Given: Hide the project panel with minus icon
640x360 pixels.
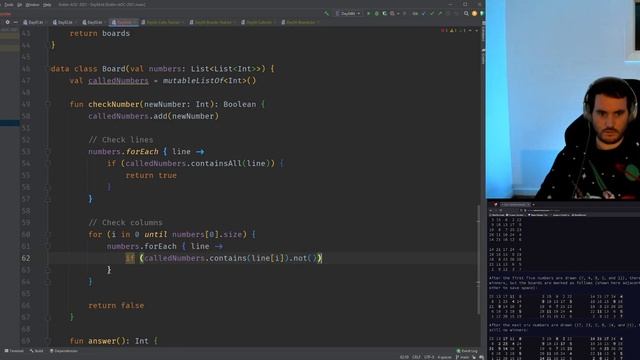Looking at the screenshot, I should (x=16, y=22).
